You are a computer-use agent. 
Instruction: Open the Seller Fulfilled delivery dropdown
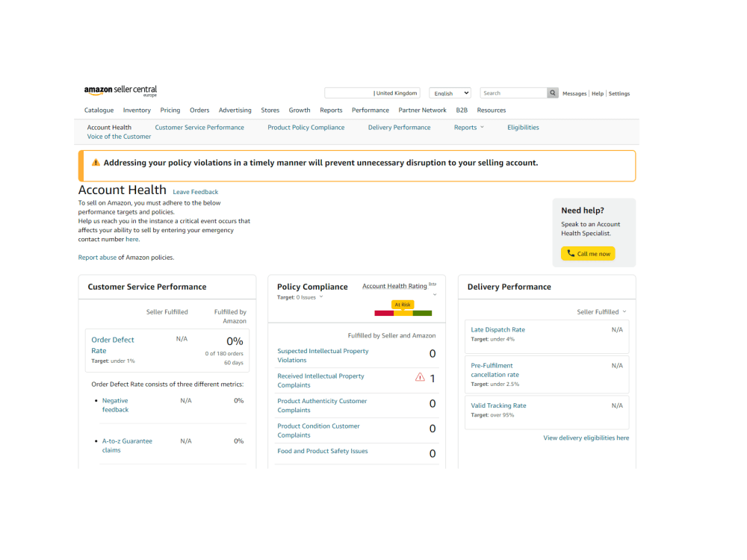point(601,312)
